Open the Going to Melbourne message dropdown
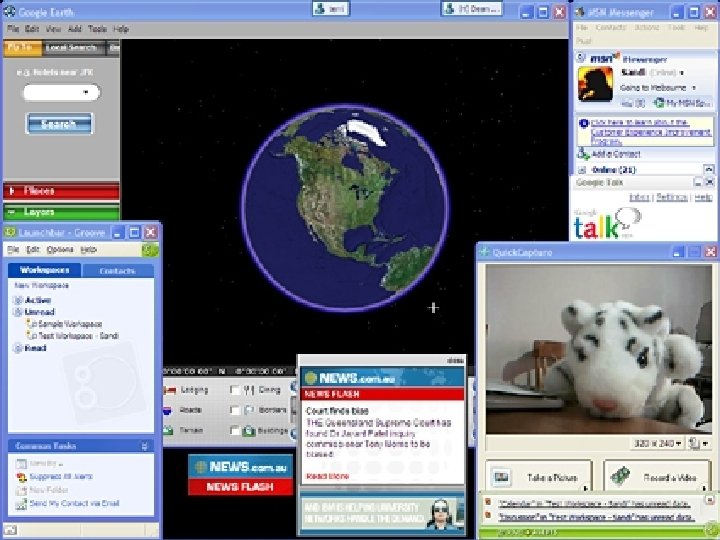This screenshot has width=720, height=540. pyautogui.click(x=694, y=88)
